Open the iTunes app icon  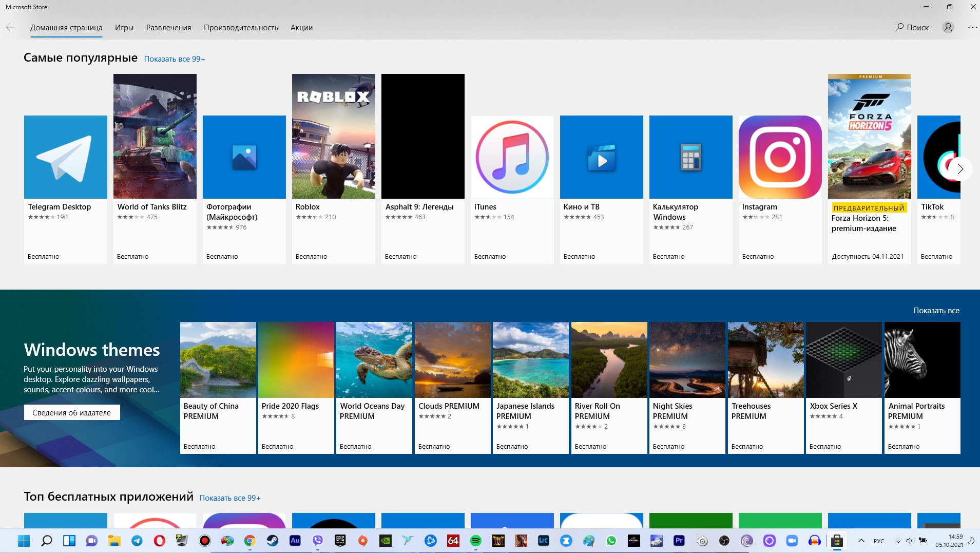512,157
